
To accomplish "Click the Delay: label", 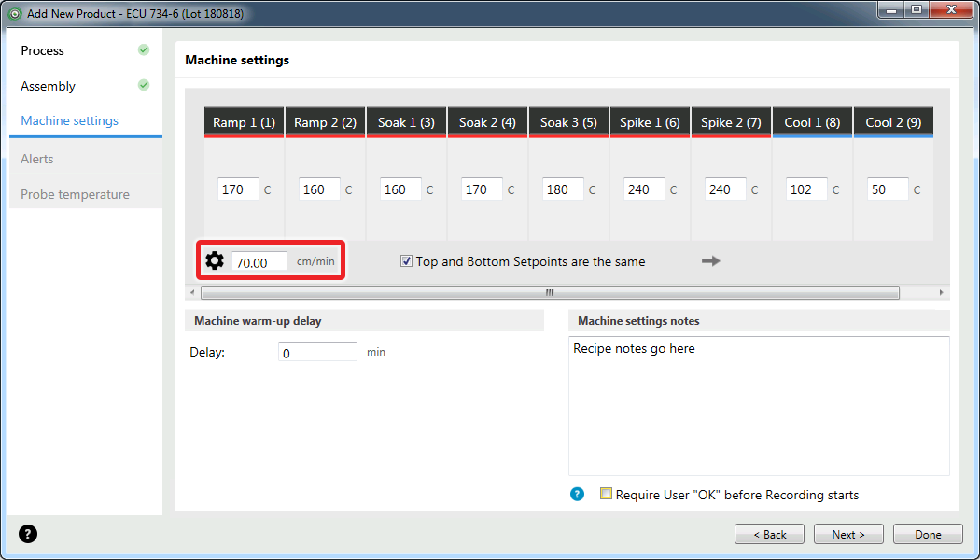I will coord(207,353).
